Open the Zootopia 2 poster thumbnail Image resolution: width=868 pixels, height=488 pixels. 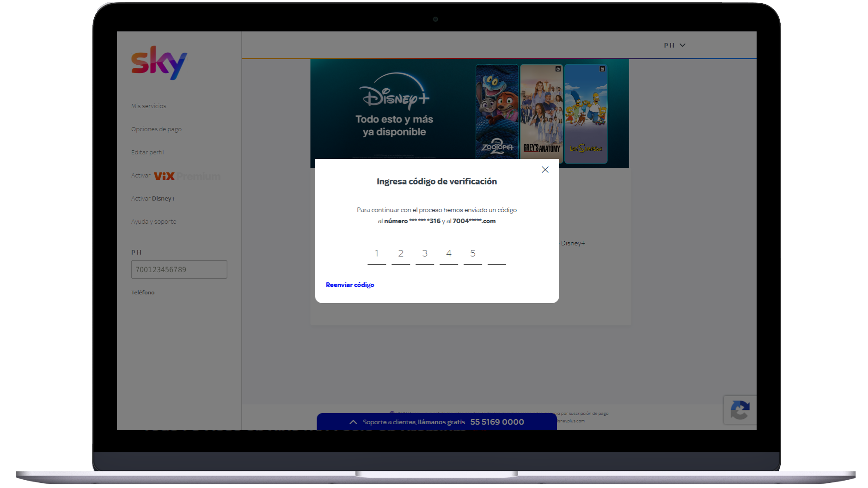[x=497, y=112]
